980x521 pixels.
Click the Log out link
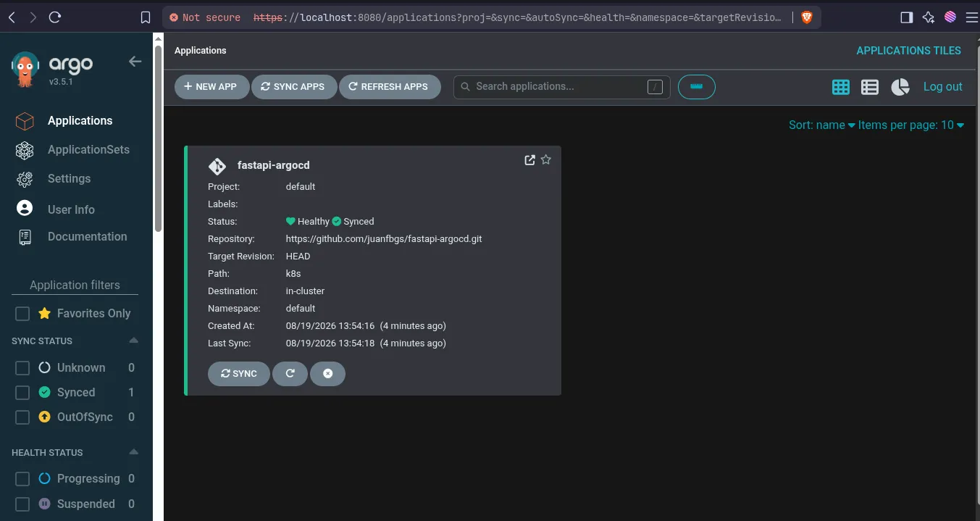coord(942,87)
